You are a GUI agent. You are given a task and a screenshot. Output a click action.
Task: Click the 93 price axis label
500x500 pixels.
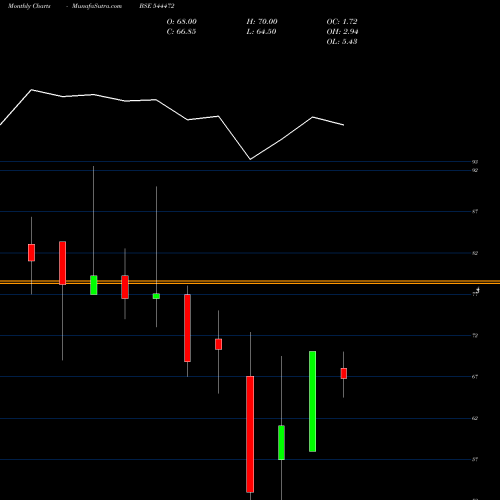[x=475, y=162]
